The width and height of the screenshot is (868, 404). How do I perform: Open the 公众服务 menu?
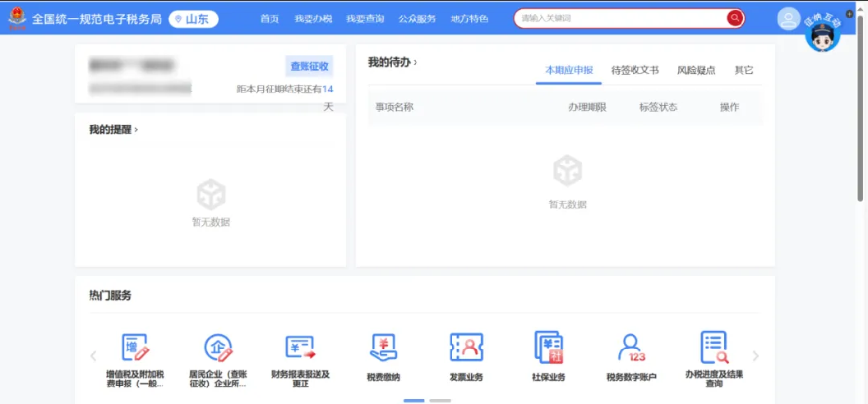pos(418,19)
